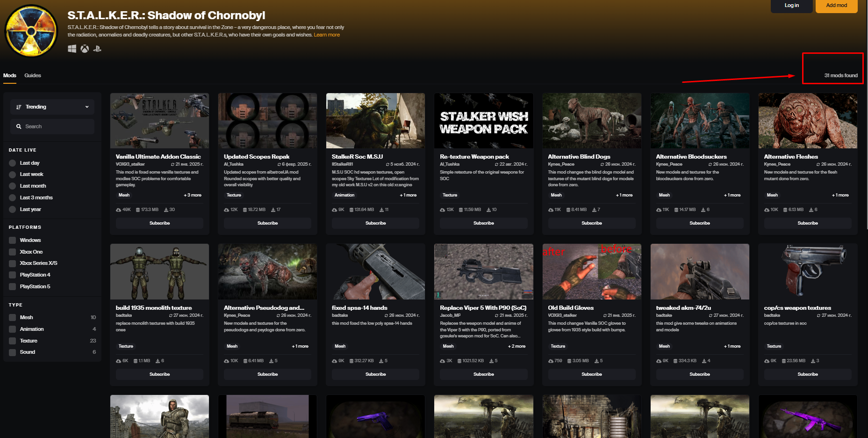The image size is (868, 438).
Task: Click the downloads icon showing 5 on Alternative Pseudodog card
Action: point(271,361)
